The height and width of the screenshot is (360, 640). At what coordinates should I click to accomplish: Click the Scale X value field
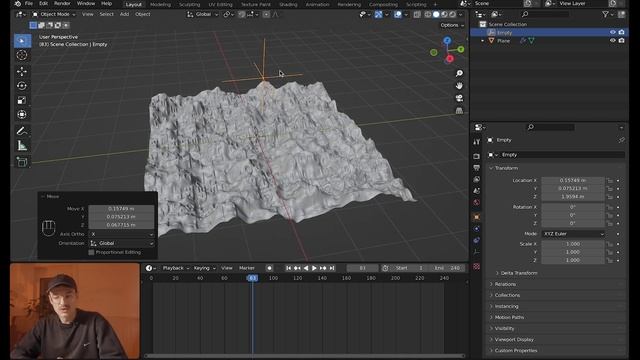(x=573, y=244)
